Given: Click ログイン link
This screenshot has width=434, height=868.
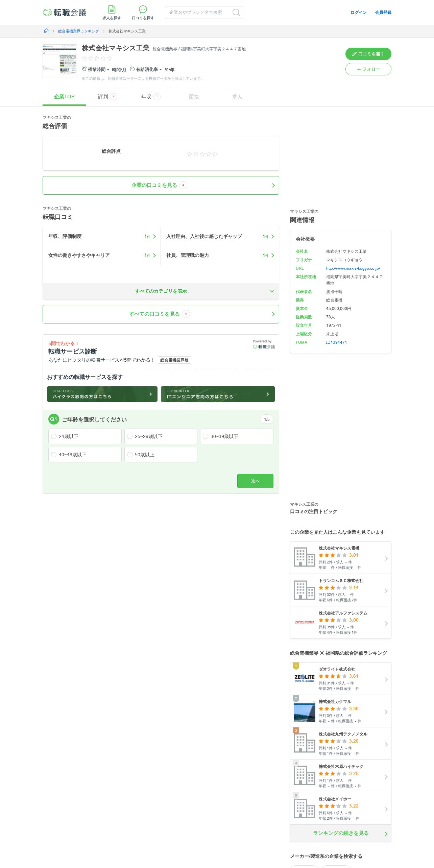Looking at the screenshot, I should click(359, 13).
